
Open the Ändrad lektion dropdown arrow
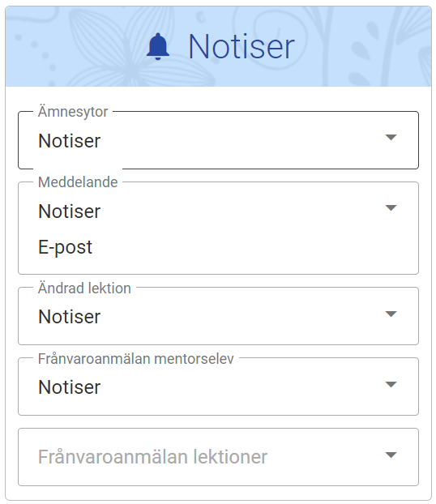[391, 314]
